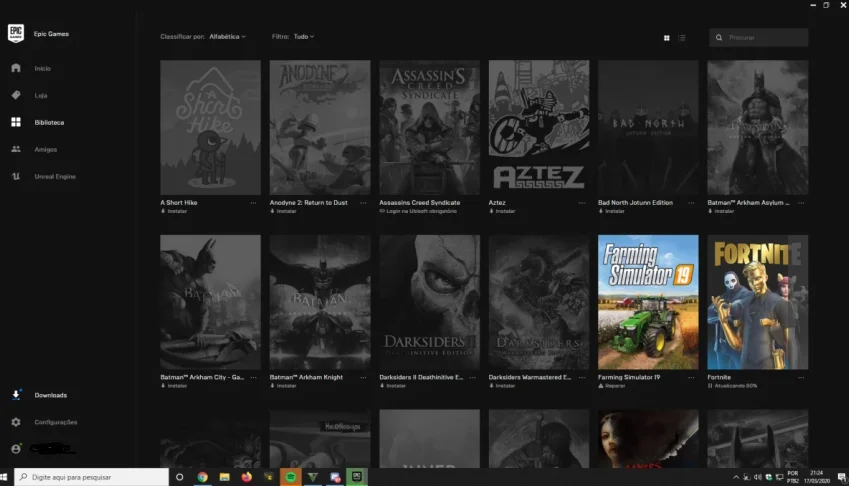Open more options for Aztez
This screenshot has height=486, width=849.
pos(582,203)
